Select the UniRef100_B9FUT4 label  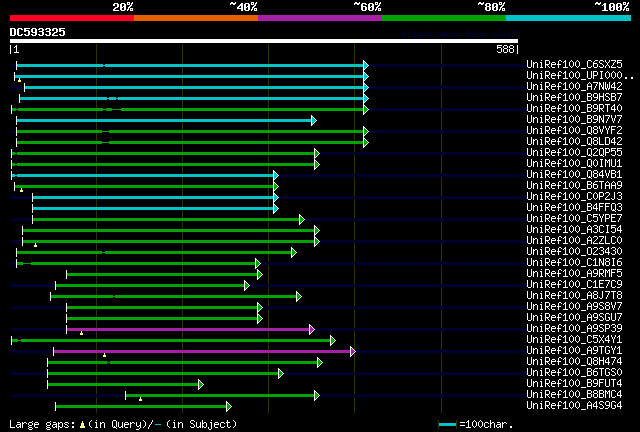(574, 384)
